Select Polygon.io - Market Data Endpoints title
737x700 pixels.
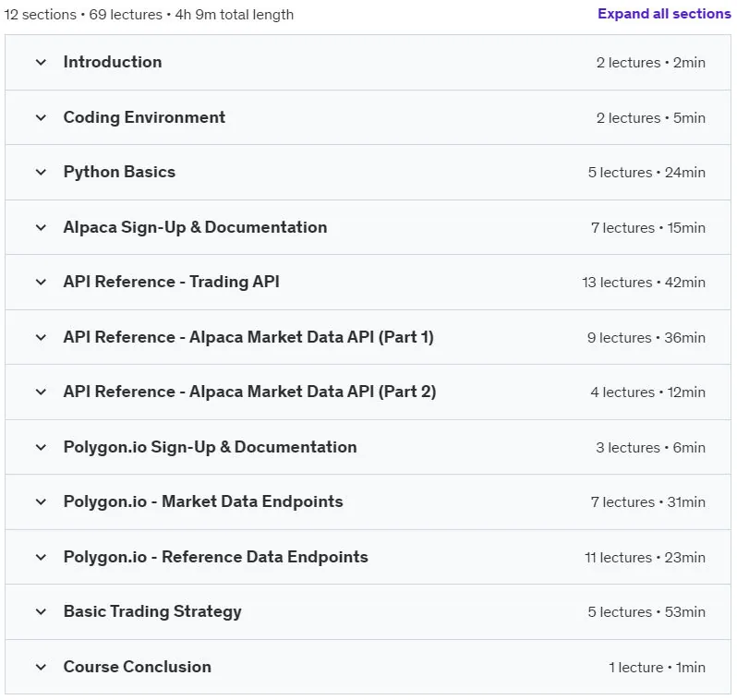[x=203, y=501]
